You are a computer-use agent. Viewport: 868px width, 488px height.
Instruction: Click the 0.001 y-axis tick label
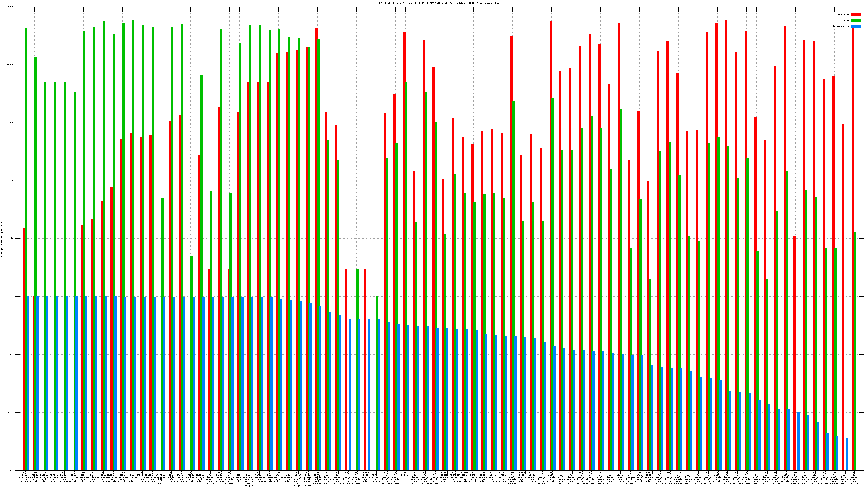click(10, 470)
